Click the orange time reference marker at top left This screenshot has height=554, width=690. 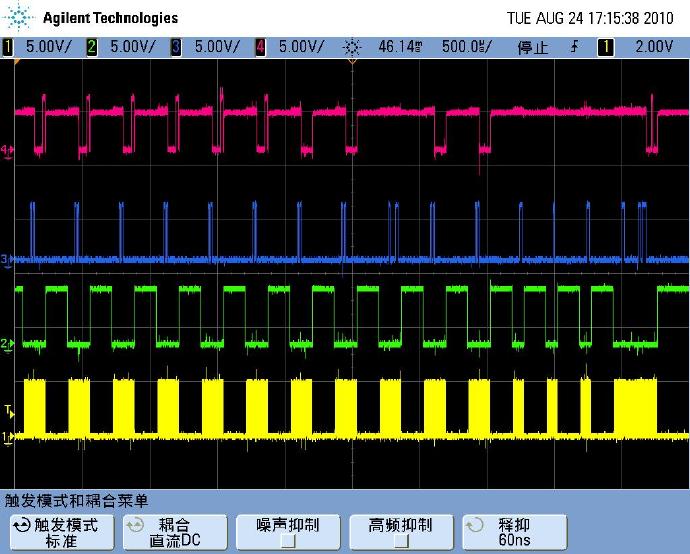[17, 62]
